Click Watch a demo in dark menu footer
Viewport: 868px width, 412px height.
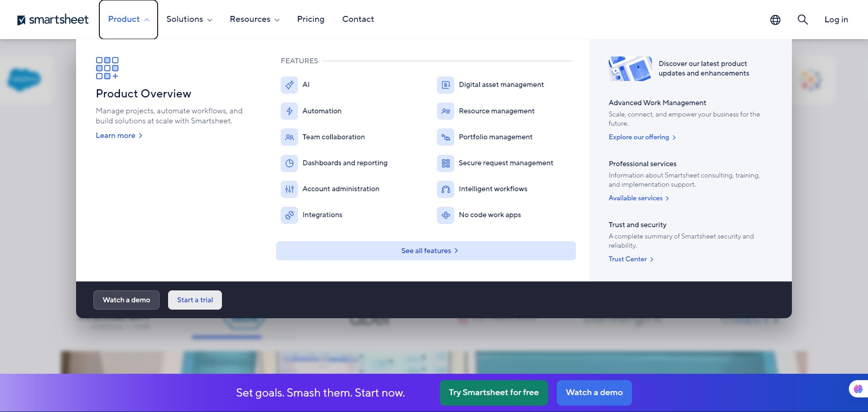tap(126, 300)
